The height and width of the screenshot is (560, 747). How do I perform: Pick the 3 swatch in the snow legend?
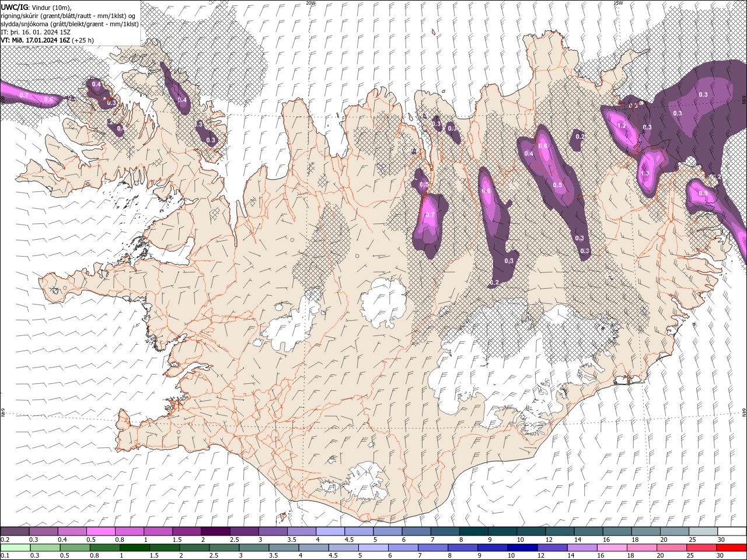point(272,531)
